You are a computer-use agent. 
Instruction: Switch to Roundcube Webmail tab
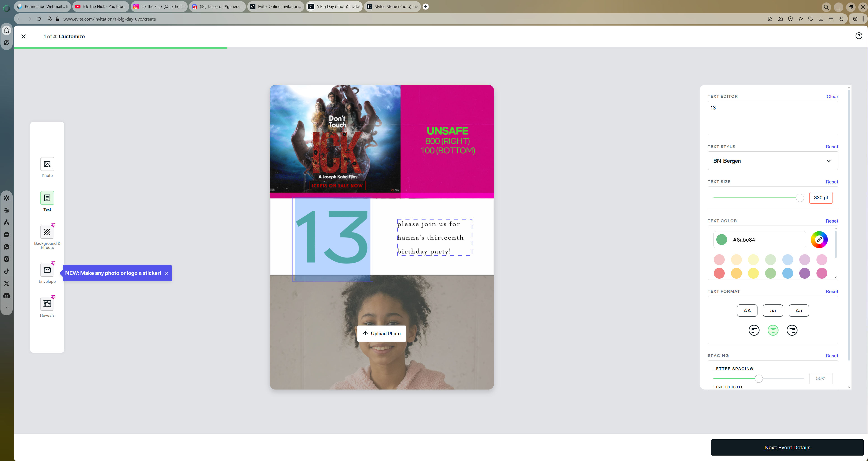42,6
